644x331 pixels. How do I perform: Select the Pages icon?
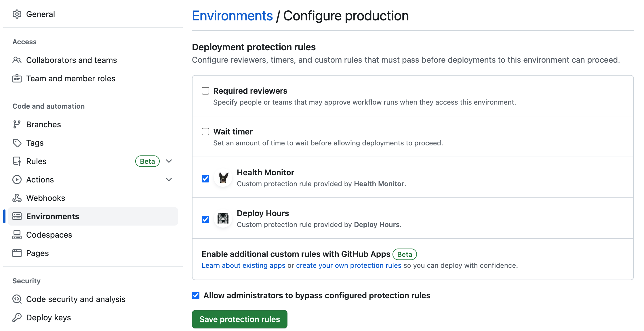(x=17, y=253)
